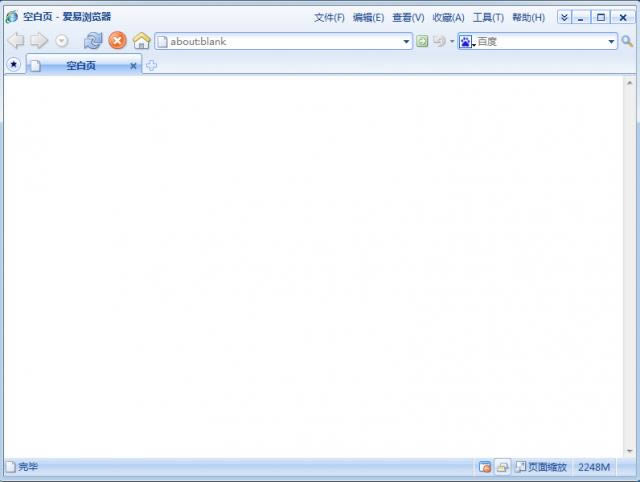Click the orange stop loading button

[117, 41]
